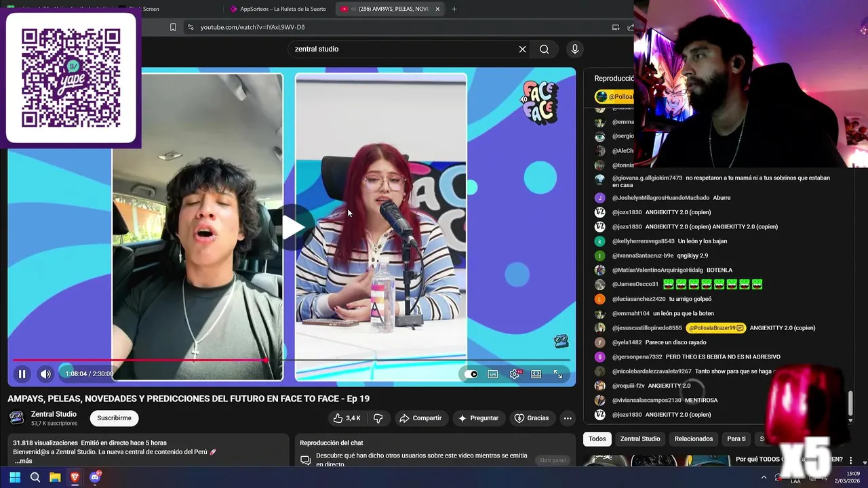Open Windows taskbar search
Screen dimensions: 868x488
pos(35,478)
